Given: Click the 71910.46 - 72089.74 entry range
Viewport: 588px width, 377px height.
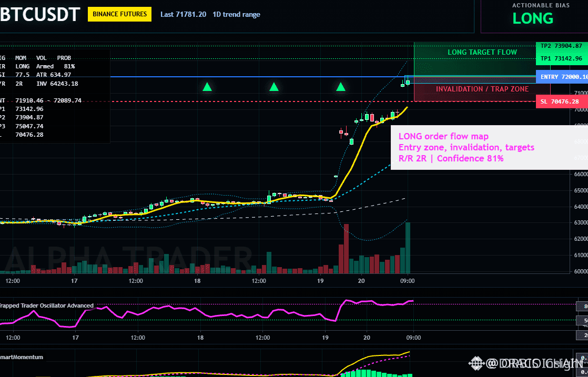Looking at the screenshot, I should pos(48,100).
